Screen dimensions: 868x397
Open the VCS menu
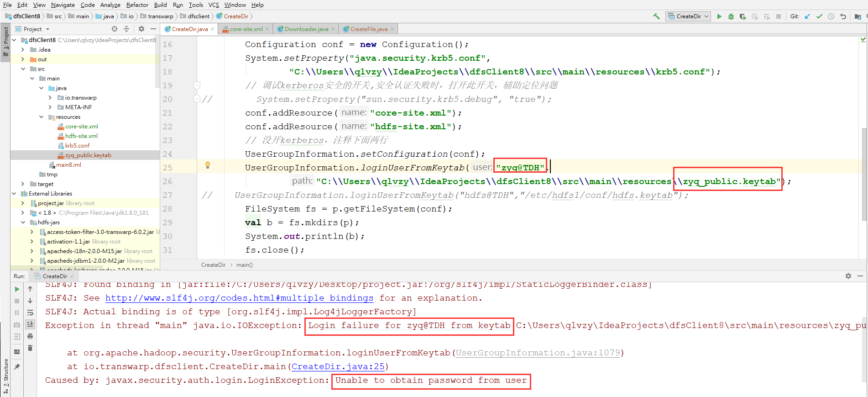coord(214,5)
